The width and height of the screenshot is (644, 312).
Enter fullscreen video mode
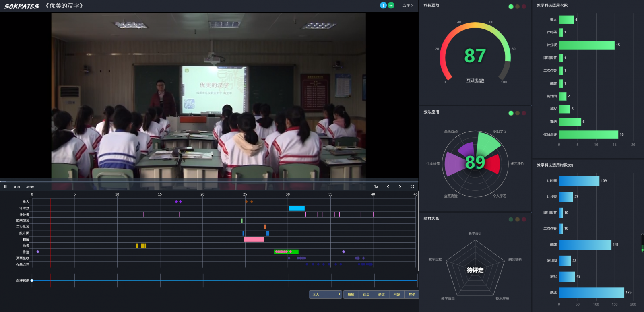[412, 186]
